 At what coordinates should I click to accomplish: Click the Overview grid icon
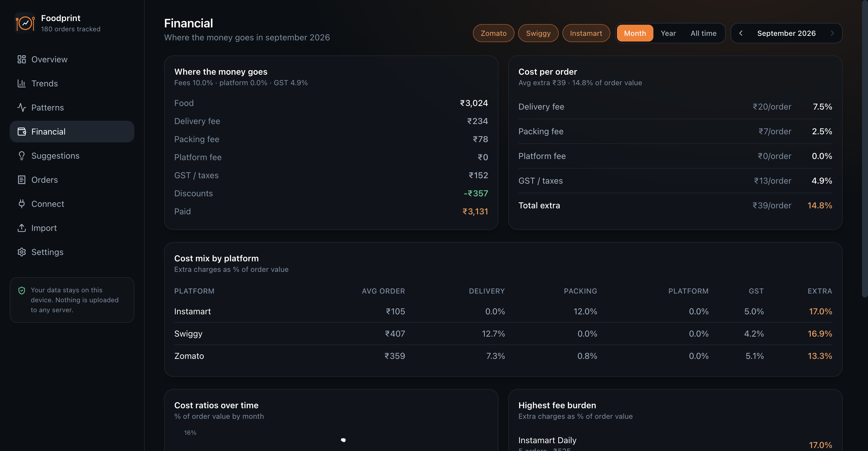[22, 59]
